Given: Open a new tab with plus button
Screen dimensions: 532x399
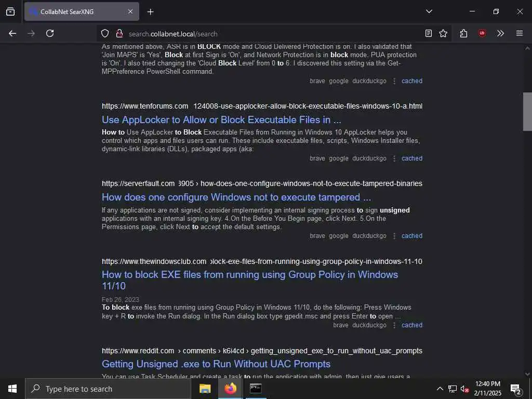Looking at the screenshot, I should coord(150,12).
